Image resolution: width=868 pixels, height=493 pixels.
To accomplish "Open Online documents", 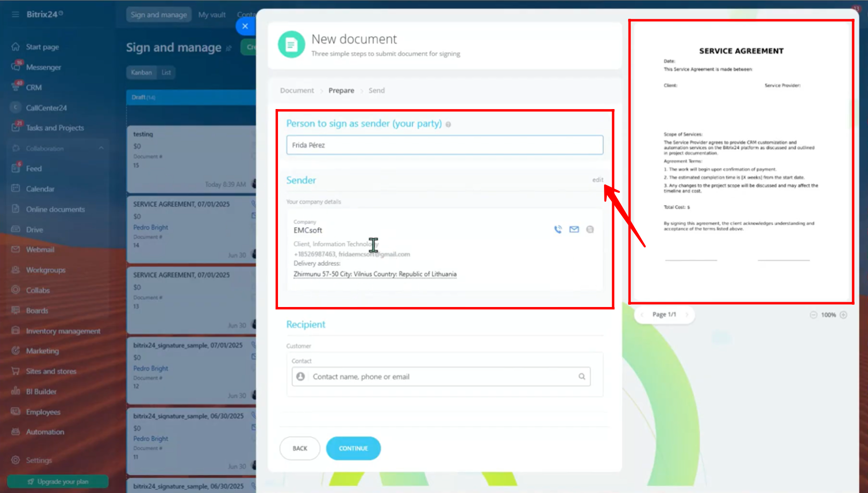I will [55, 209].
